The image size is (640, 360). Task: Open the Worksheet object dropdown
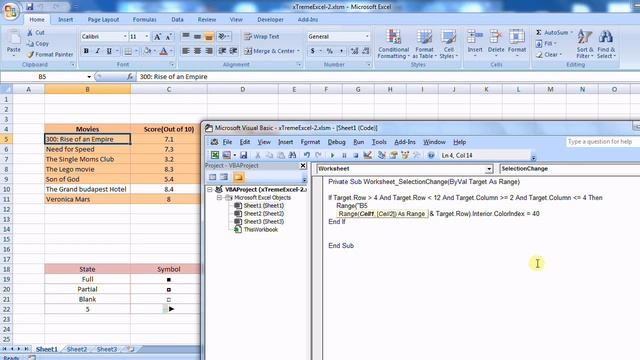pyautogui.click(x=489, y=169)
